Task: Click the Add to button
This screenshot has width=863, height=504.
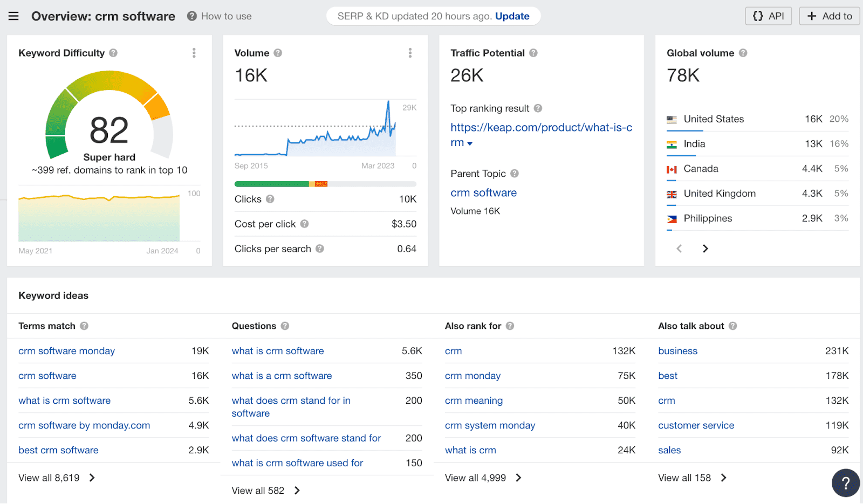Action: (829, 16)
